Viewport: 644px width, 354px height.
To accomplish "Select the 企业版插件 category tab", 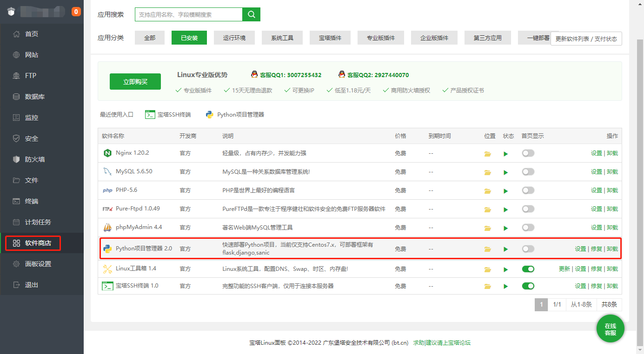I will [434, 38].
